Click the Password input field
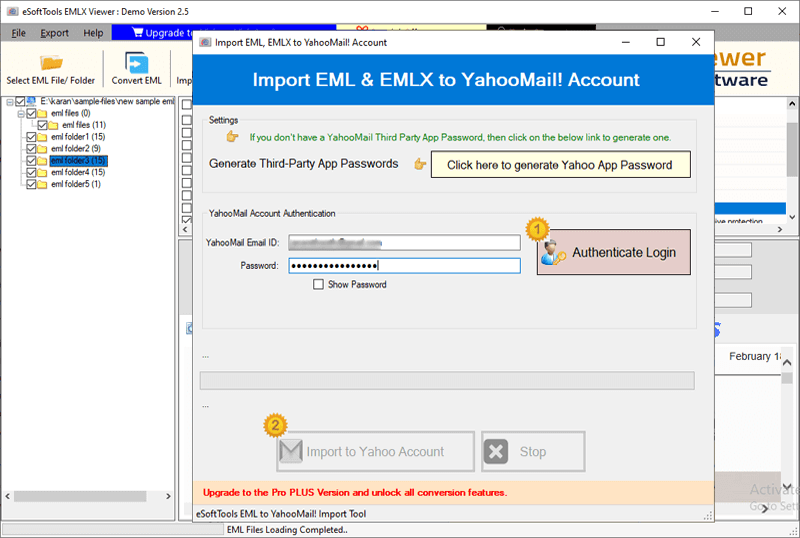Image resolution: width=800 pixels, height=538 pixels. (404, 265)
